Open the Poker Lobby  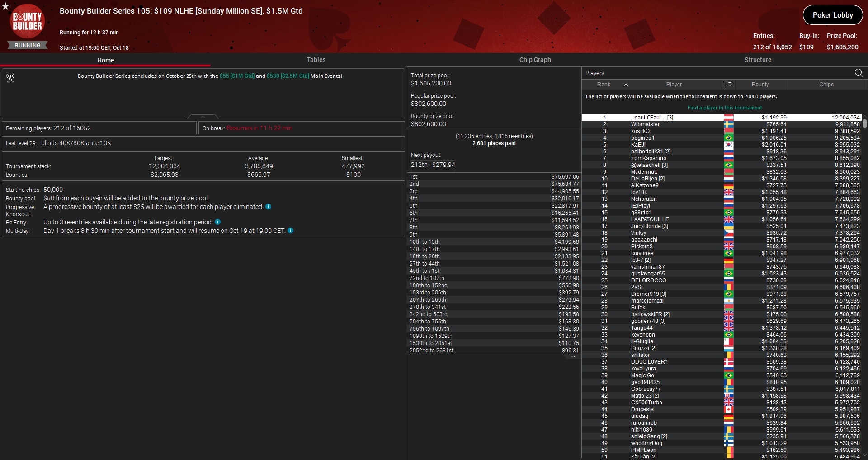833,15
